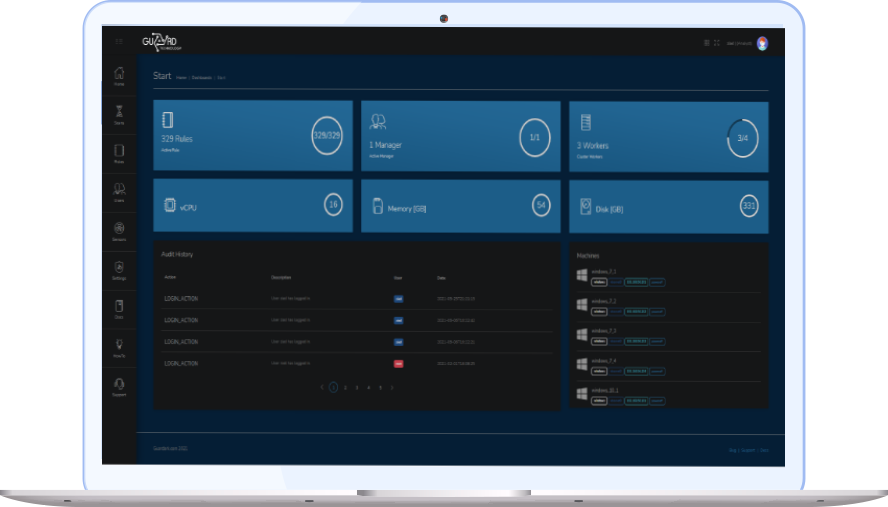Select page 2 in Audit History pagination
Screen dimensions: 888x507
coord(345,387)
